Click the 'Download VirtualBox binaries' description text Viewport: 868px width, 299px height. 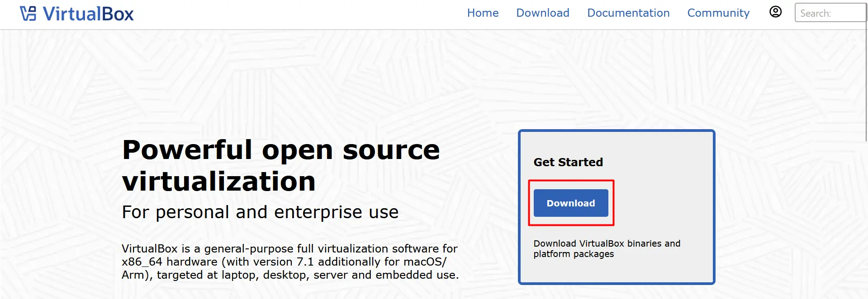click(606, 243)
